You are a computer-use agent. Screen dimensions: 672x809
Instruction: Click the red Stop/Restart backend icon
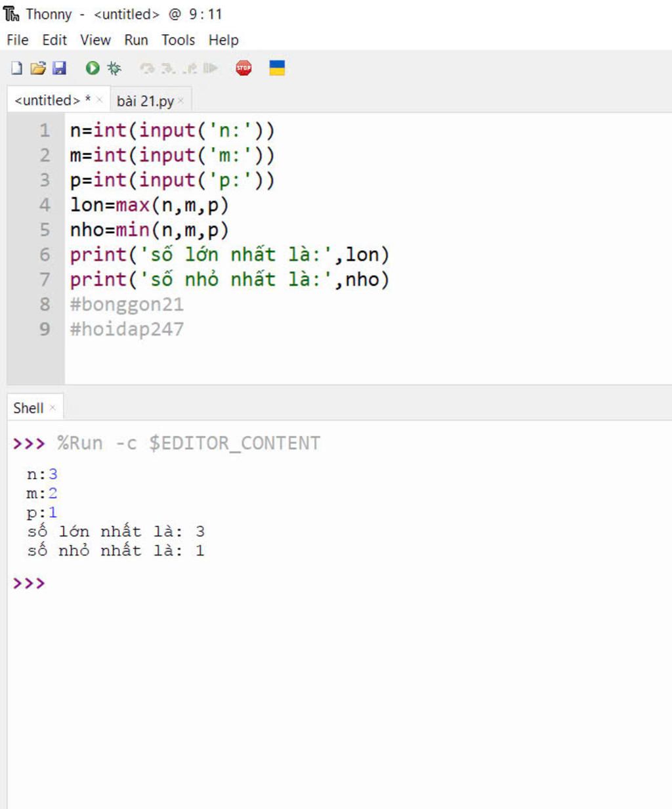(x=243, y=68)
